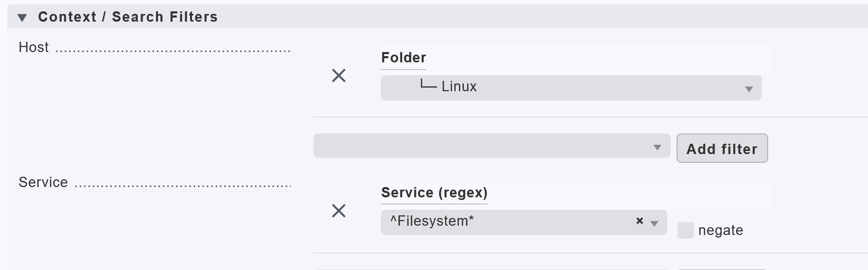Click the arrow of the Linux folder dropdown
Image resolution: width=868 pixels, height=270 pixels.
[x=749, y=89]
